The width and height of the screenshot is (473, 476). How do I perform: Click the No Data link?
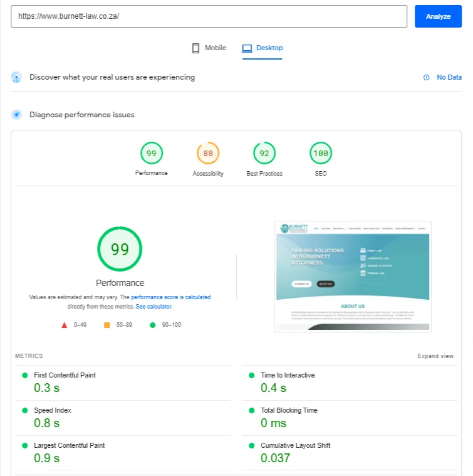[449, 77]
